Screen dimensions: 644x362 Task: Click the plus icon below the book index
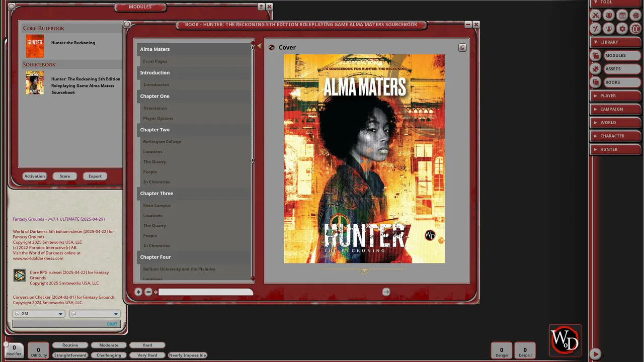[138, 292]
